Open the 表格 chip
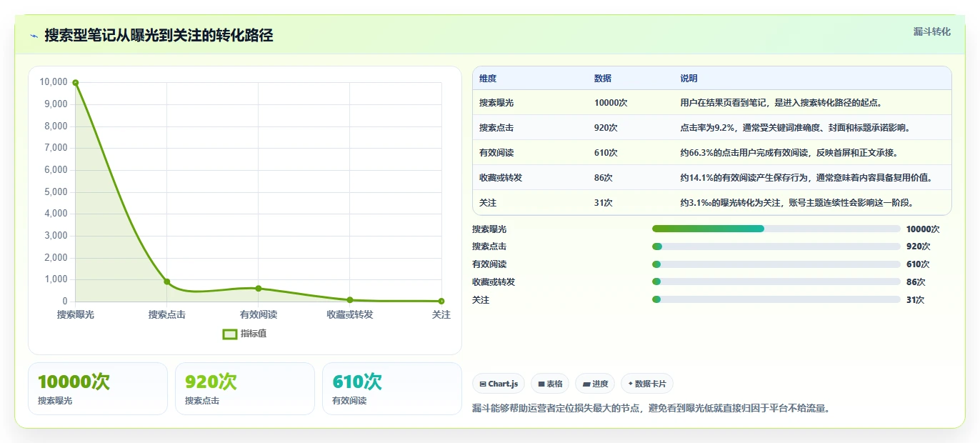980x443 pixels. (550, 384)
